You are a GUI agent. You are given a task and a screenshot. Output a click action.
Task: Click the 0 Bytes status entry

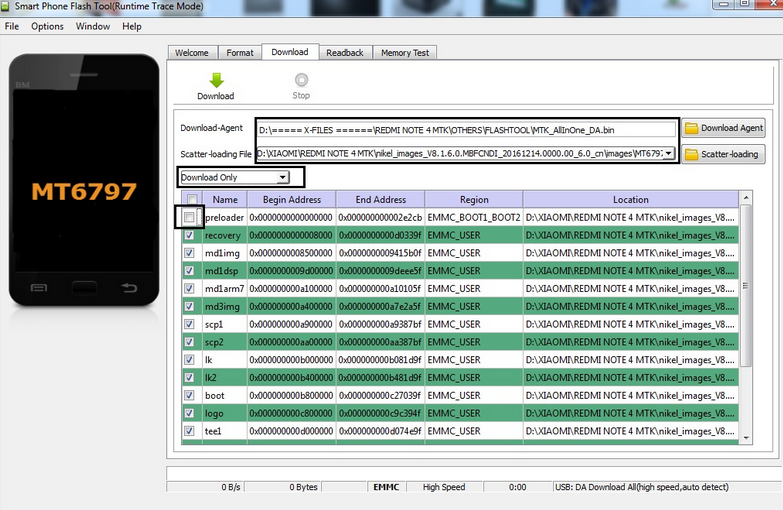coord(303,487)
